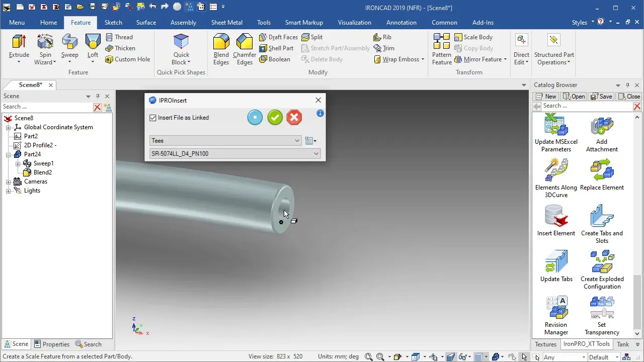
Task: Click Create Exploded Configuration tool
Action: 602,270
